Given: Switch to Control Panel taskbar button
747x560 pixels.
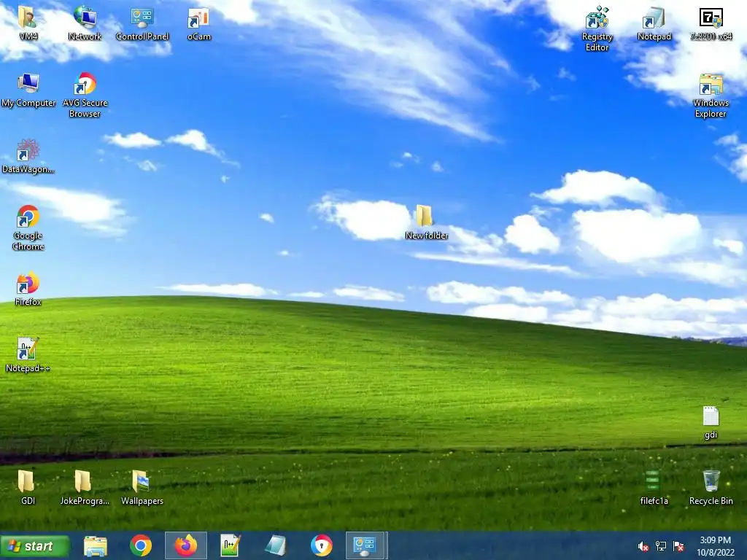Looking at the screenshot, I should point(365,545).
